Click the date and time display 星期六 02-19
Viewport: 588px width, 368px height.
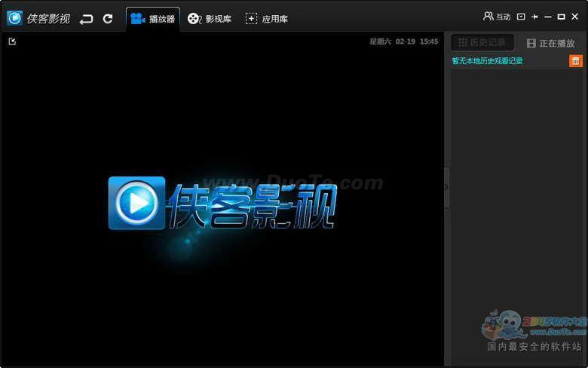(x=403, y=41)
